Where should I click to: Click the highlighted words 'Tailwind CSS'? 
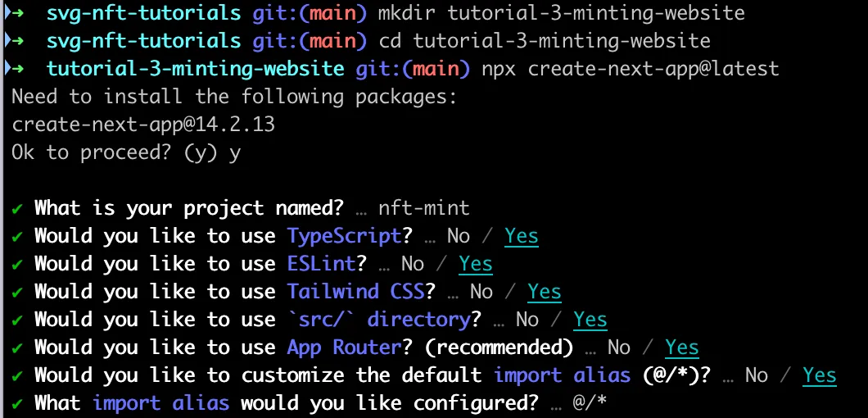[x=355, y=292]
